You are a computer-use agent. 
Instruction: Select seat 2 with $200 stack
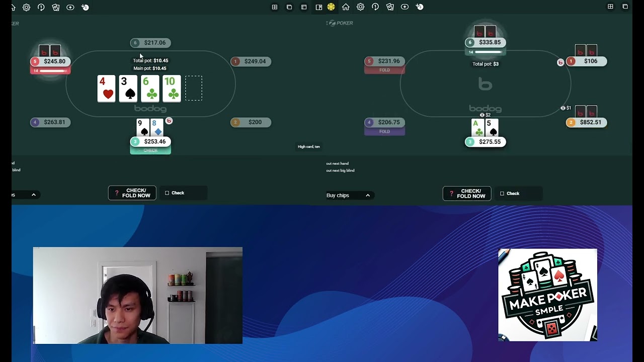[x=251, y=122]
